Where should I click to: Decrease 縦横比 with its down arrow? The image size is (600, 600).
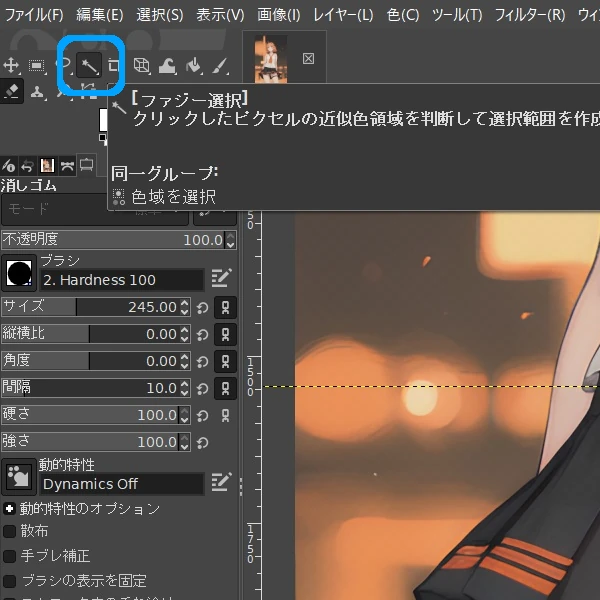tap(185, 339)
